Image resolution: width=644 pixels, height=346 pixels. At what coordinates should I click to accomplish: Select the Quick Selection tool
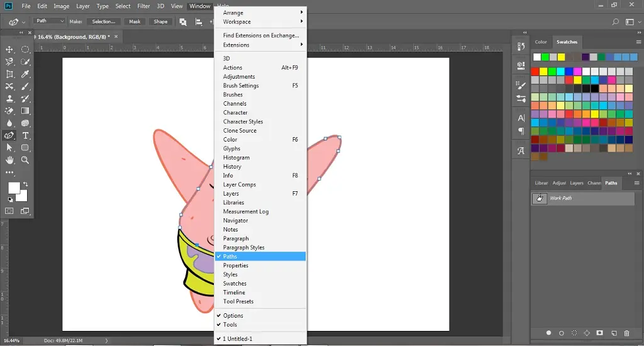click(x=25, y=62)
